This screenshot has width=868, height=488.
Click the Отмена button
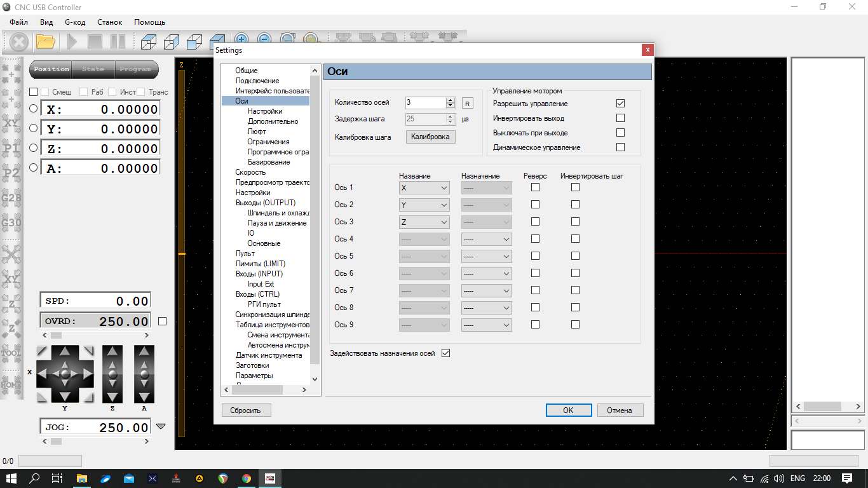620,410
